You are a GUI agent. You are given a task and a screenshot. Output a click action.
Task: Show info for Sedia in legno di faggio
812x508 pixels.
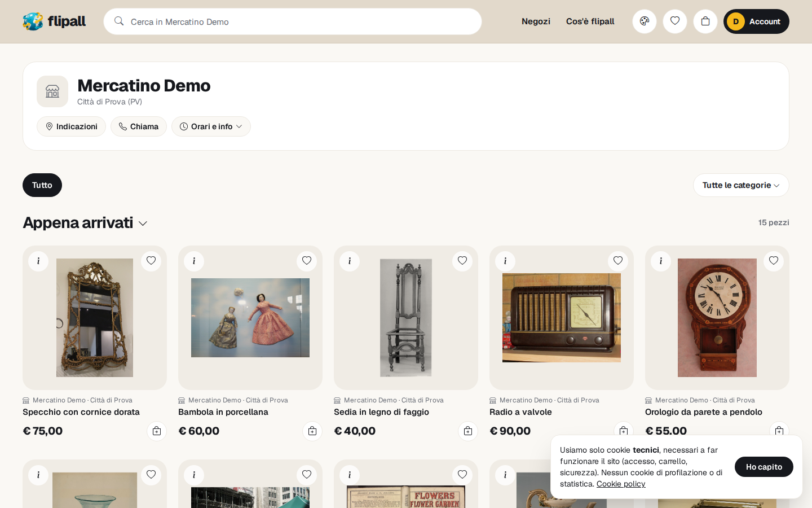click(350, 261)
